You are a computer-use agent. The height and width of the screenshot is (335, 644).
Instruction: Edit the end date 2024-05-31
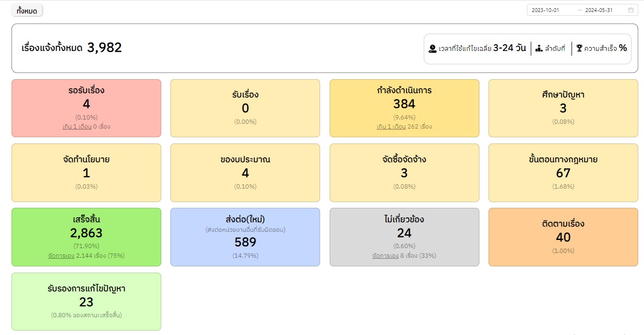599,10
